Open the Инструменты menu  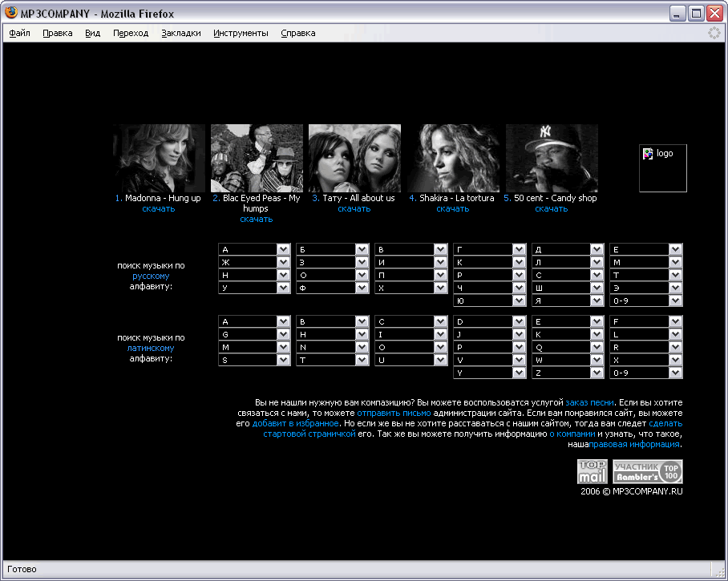[x=241, y=33]
